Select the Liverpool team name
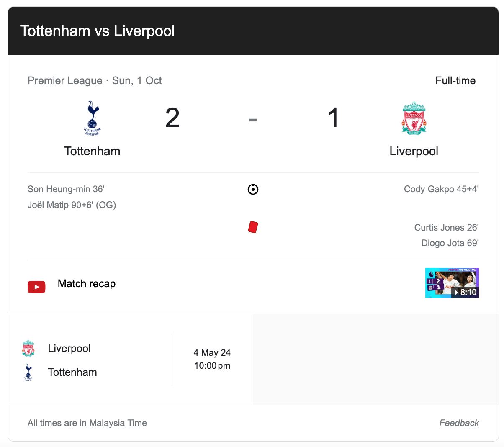The image size is (504, 447). point(414,151)
